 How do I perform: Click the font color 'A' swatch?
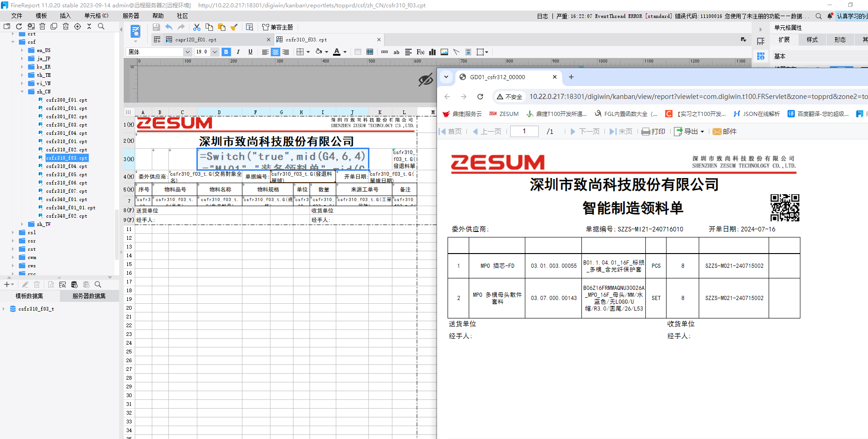(x=337, y=52)
